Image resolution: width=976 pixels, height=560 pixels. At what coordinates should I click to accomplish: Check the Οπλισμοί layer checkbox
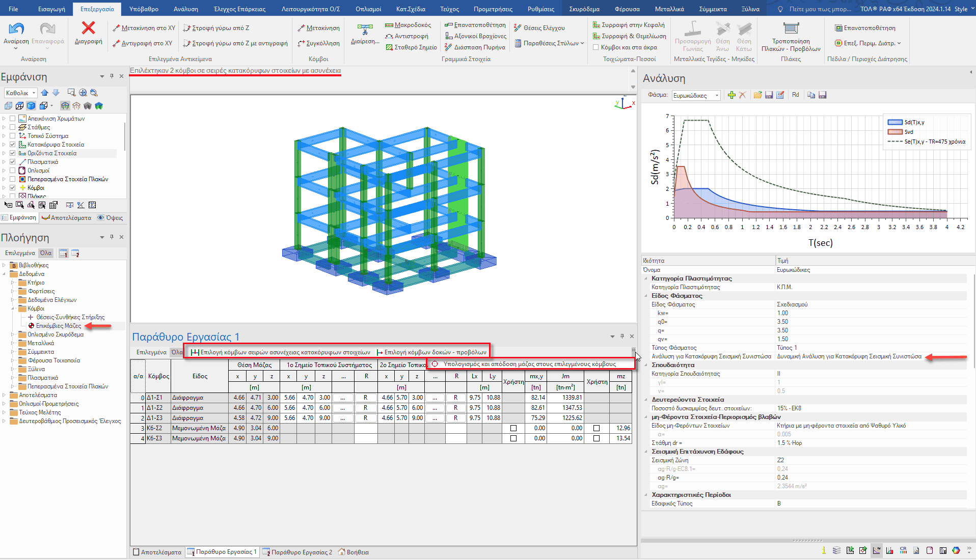pos(13,171)
